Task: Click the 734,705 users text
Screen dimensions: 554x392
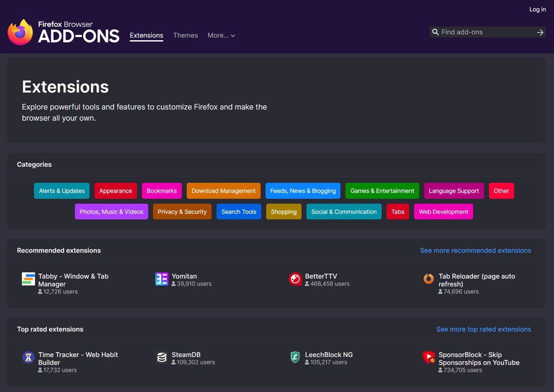Action: click(x=463, y=370)
